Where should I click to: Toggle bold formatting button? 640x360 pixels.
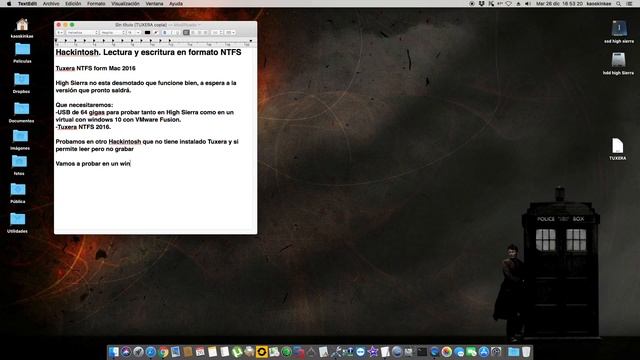tap(165, 33)
